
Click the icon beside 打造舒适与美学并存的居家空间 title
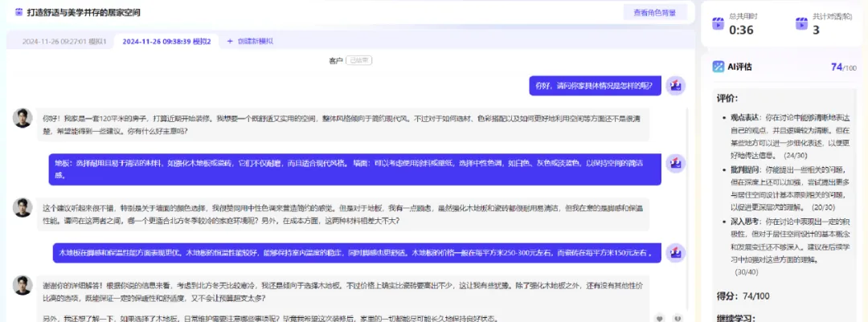(18, 12)
